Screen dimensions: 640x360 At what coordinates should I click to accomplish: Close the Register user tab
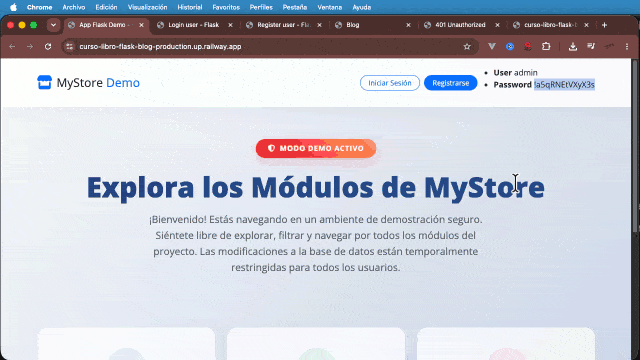(x=319, y=25)
